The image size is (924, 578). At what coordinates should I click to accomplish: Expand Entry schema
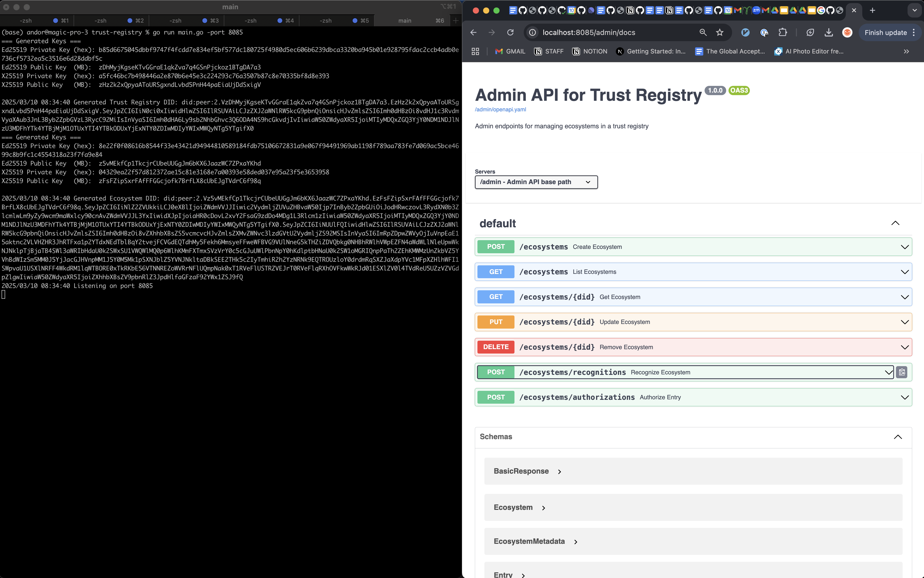pos(509,575)
